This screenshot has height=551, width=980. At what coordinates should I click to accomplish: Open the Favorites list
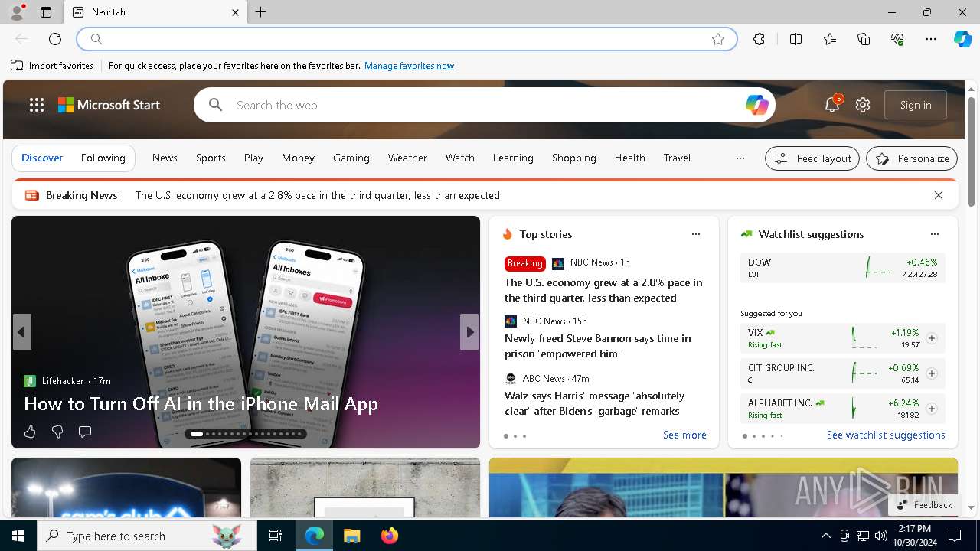click(x=830, y=39)
